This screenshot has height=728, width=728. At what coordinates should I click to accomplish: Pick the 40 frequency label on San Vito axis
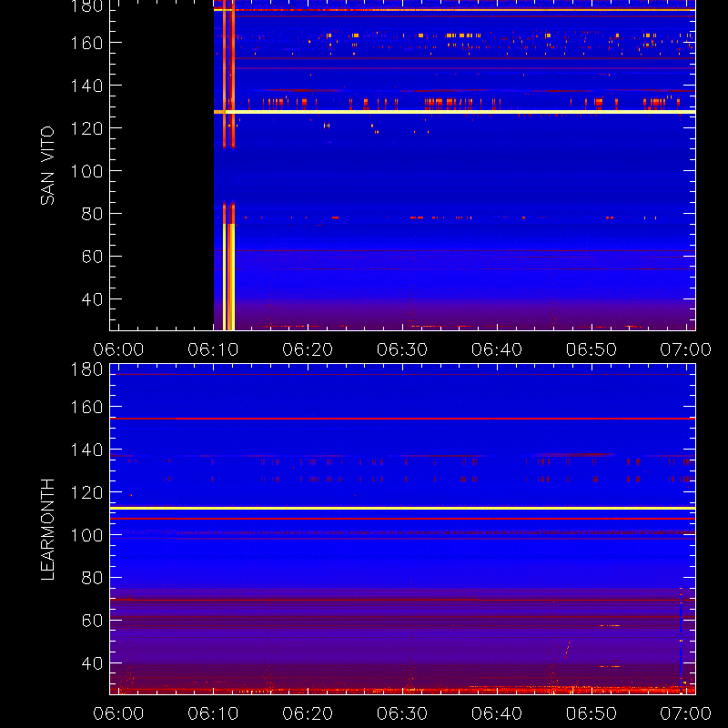tap(92, 299)
